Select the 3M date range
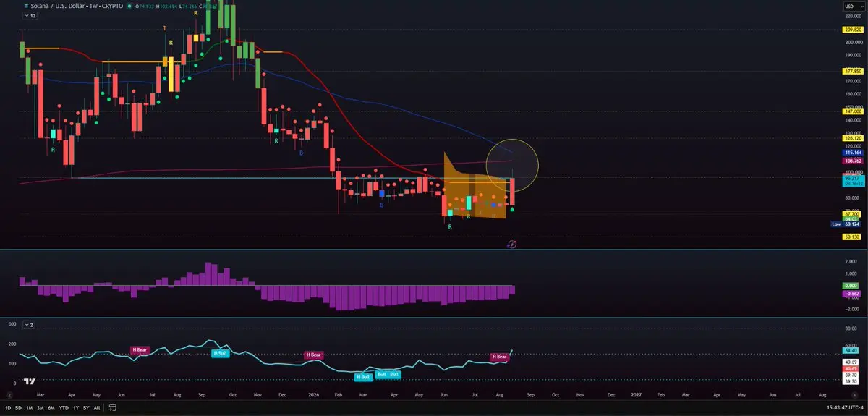 pos(41,408)
